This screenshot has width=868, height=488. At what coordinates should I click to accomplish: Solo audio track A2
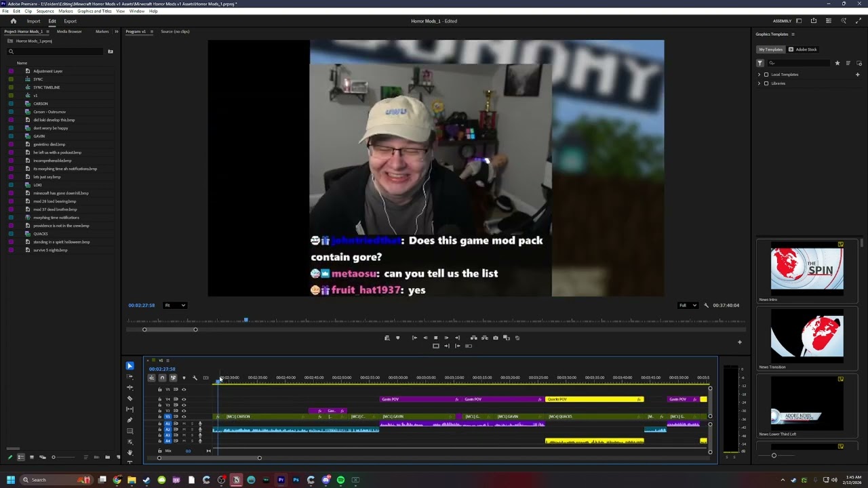pyautogui.click(x=191, y=430)
